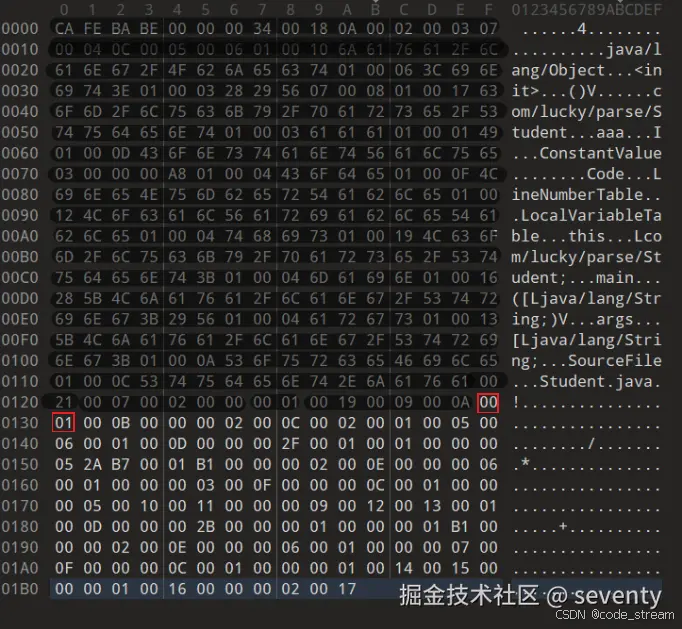Click the row offset 0150
The height and width of the screenshot is (629, 682).
(x=20, y=465)
